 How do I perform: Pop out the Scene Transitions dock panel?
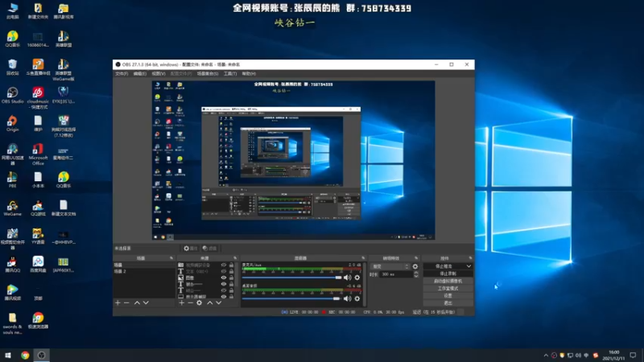click(416, 258)
